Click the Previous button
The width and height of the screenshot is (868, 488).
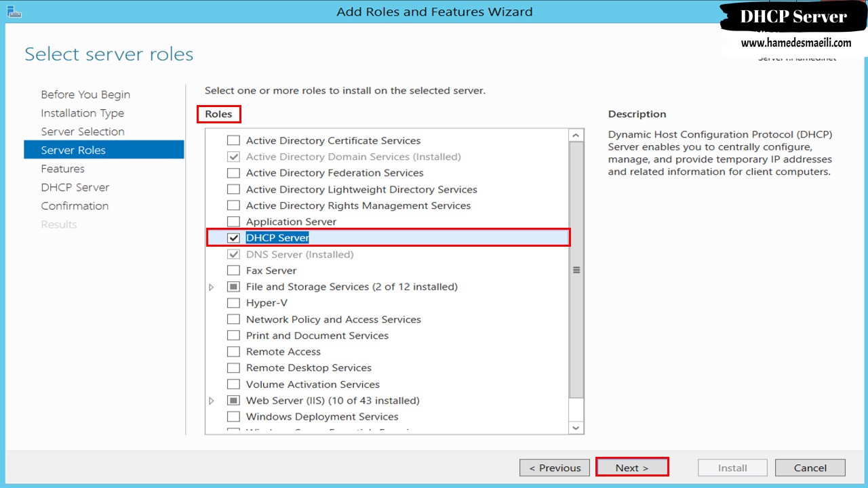pos(555,468)
